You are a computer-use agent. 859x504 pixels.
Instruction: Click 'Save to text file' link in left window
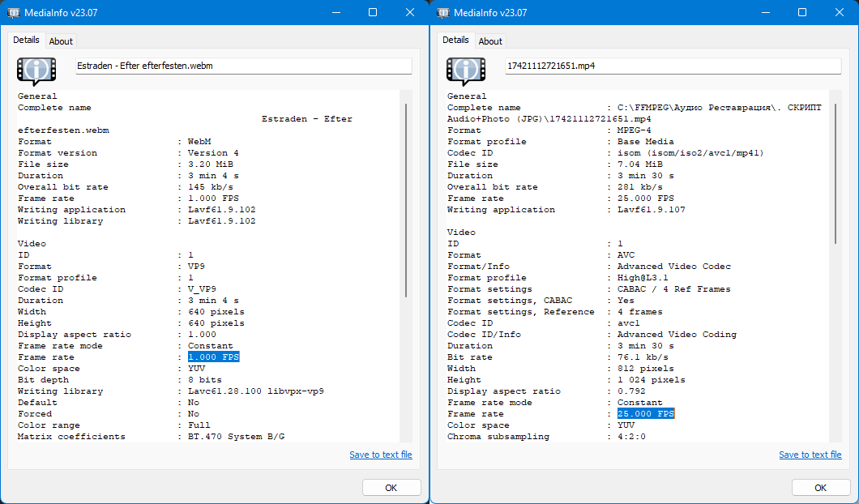click(x=381, y=455)
